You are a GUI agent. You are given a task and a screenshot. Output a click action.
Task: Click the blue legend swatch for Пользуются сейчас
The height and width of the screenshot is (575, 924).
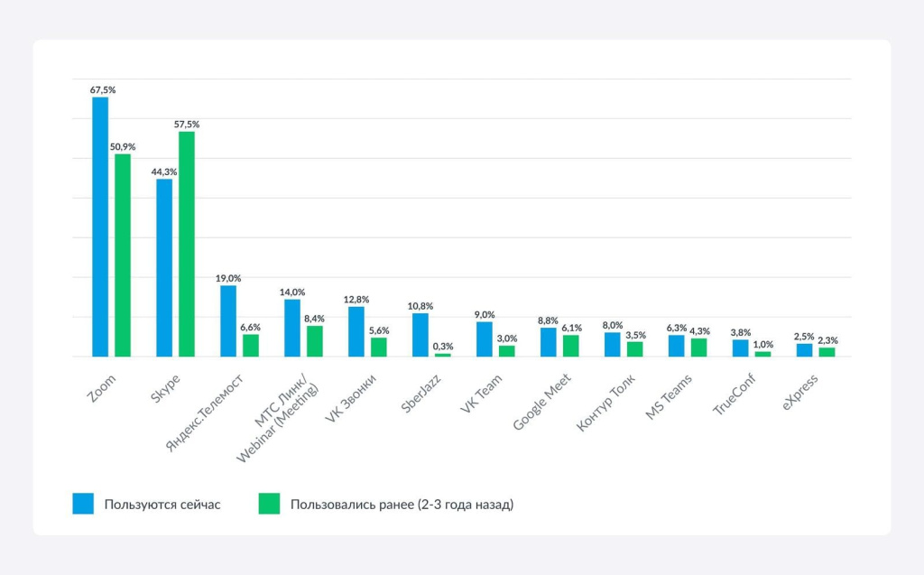(83, 504)
